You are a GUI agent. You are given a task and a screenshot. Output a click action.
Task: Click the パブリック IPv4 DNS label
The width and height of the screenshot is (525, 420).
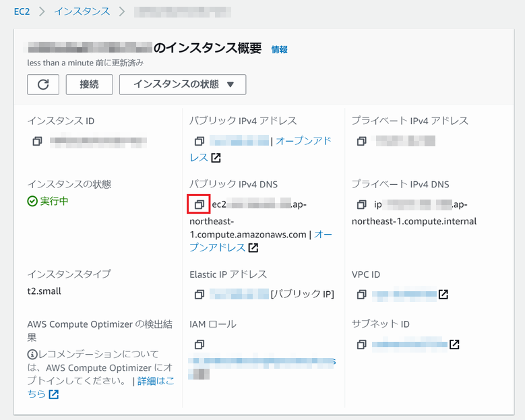[233, 184]
